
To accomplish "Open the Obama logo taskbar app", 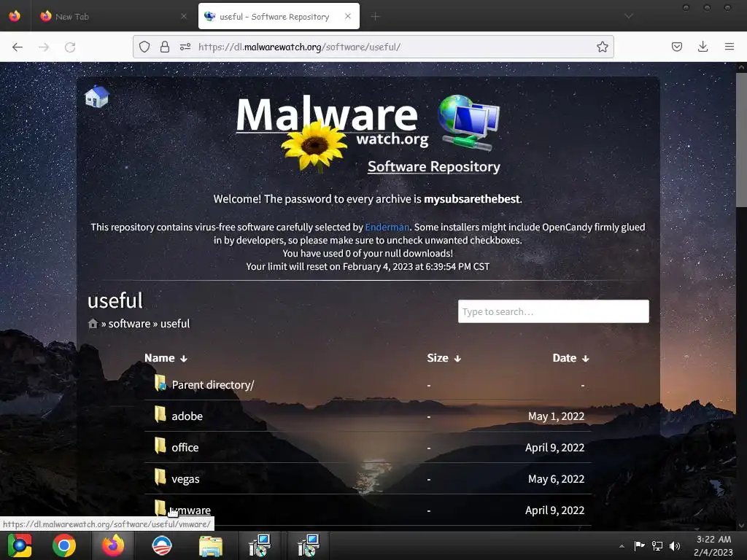I will (x=162, y=545).
